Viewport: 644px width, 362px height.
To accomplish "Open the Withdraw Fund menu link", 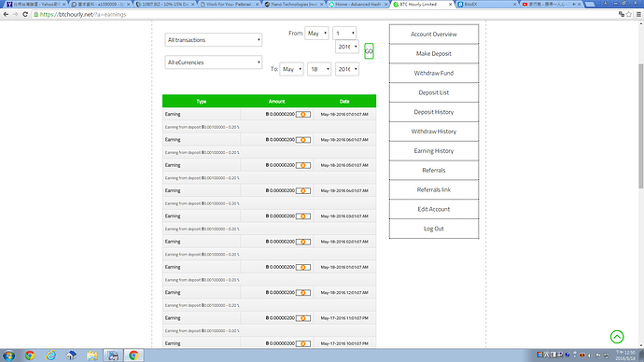I will 434,73.
